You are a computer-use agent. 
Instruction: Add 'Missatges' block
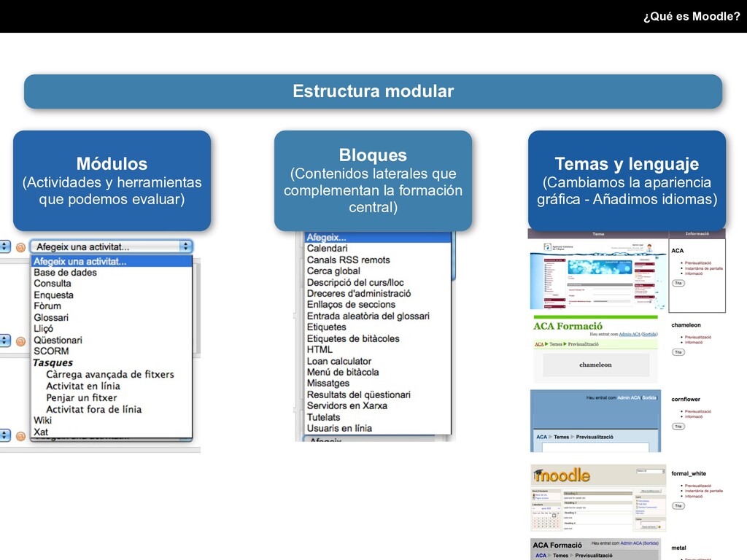(328, 384)
